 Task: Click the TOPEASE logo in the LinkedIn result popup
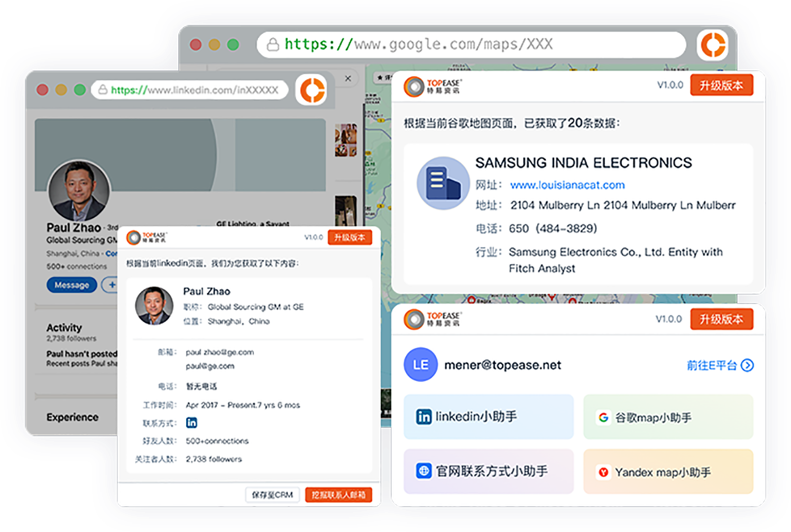click(x=146, y=237)
